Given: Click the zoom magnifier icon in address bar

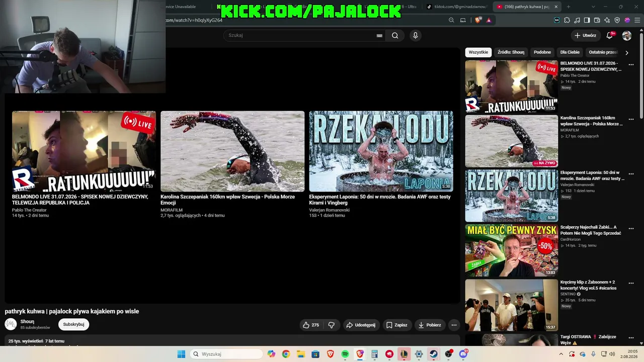Looking at the screenshot, I should click(451, 20).
